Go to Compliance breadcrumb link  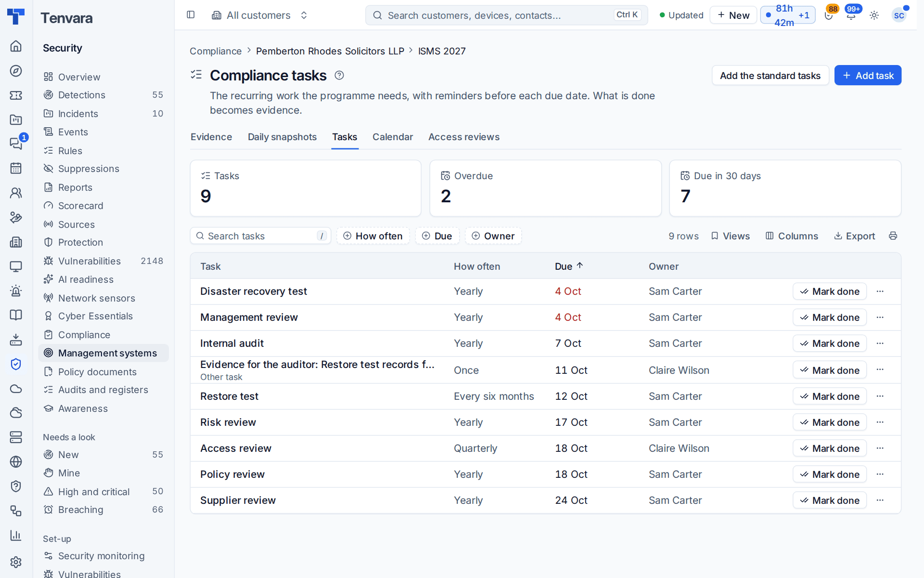(216, 51)
